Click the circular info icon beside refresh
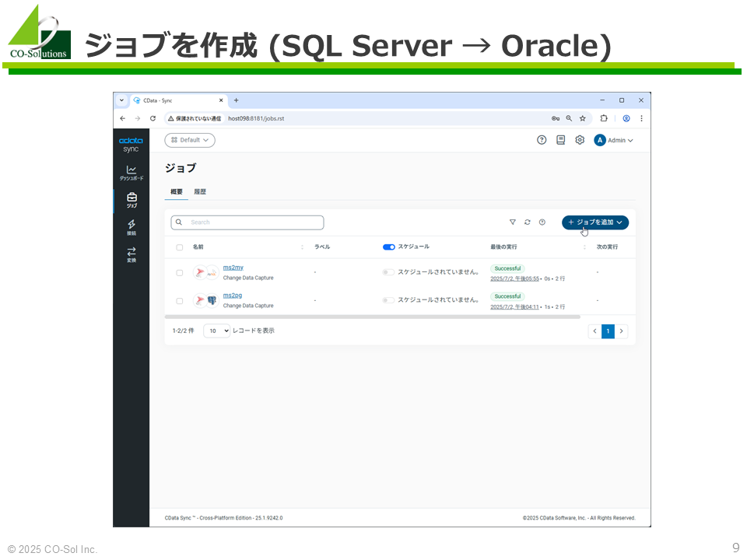Image resolution: width=747 pixels, height=560 pixels. click(542, 222)
